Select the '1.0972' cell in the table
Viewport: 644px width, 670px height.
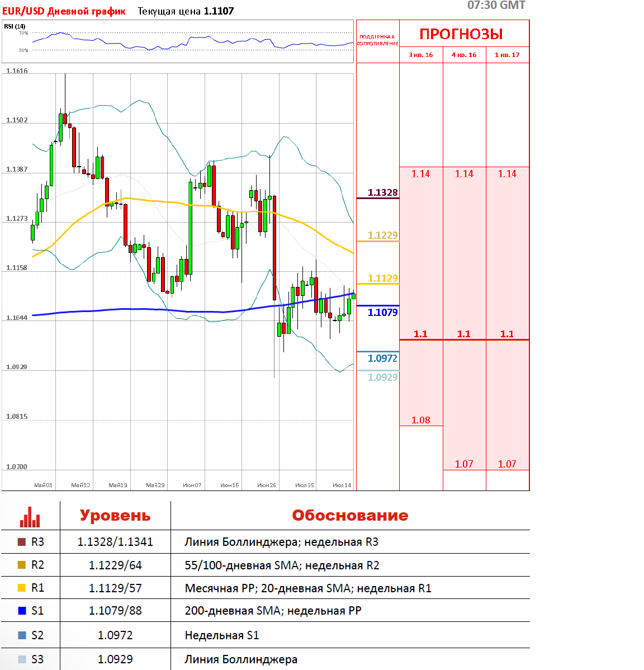pos(115,635)
